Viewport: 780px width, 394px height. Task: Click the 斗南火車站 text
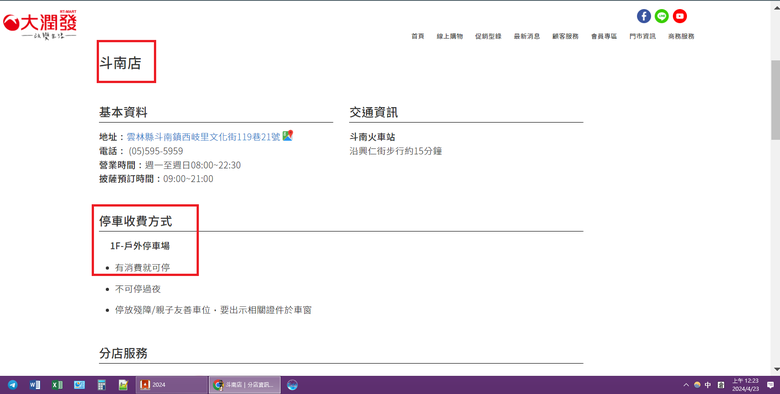click(x=372, y=137)
